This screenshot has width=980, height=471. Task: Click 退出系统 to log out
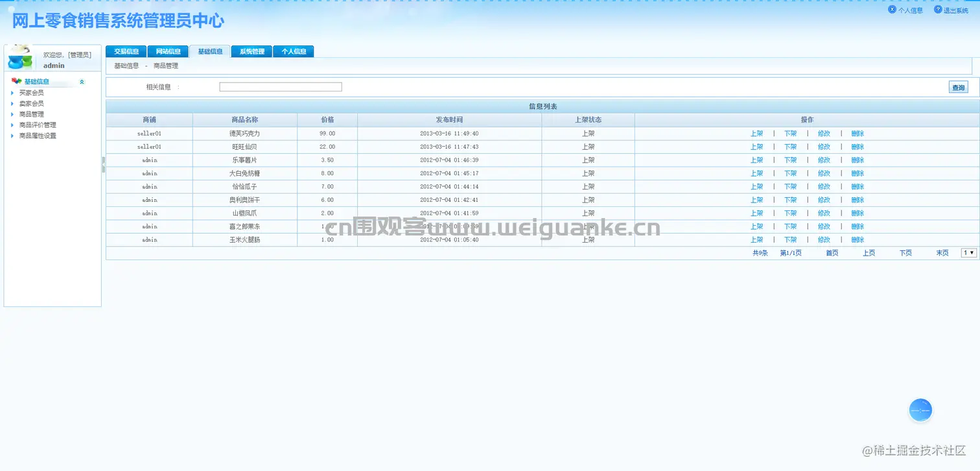pyautogui.click(x=955, y=10)
